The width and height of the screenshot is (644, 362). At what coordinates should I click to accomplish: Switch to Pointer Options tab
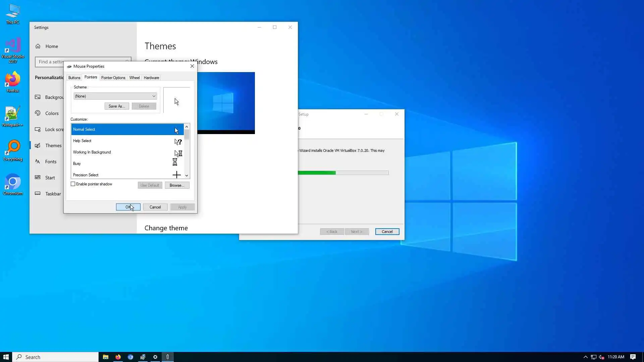click(x=113, y=78)
